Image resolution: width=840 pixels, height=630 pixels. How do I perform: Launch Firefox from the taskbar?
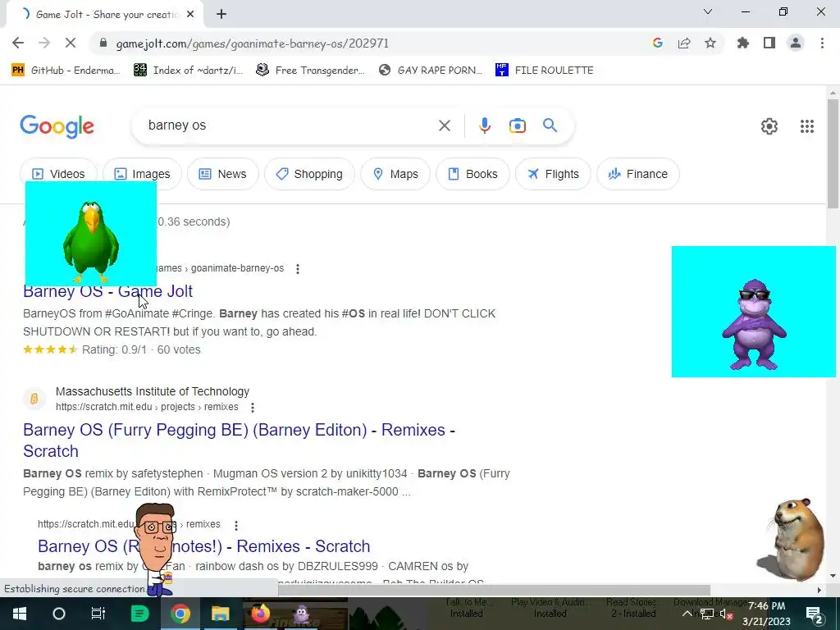pyautogui.click(x=260, y=614)
